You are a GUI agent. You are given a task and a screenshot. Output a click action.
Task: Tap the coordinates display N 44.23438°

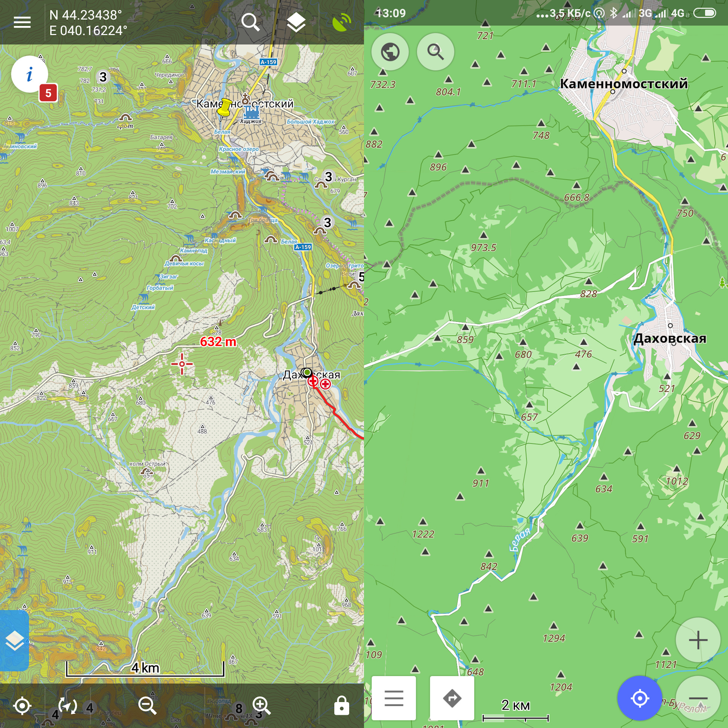coord(86,15)
